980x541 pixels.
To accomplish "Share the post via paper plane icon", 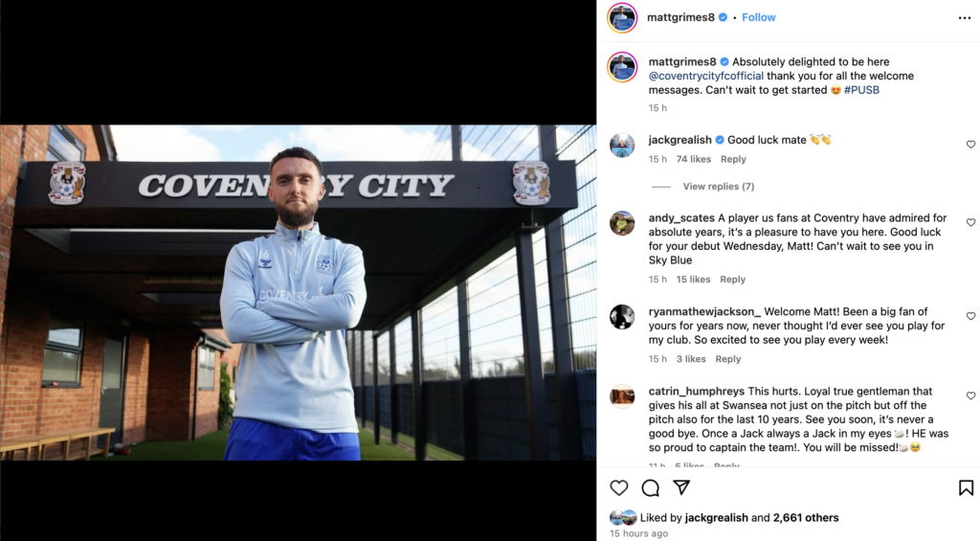I will click(x=681, y=487).
